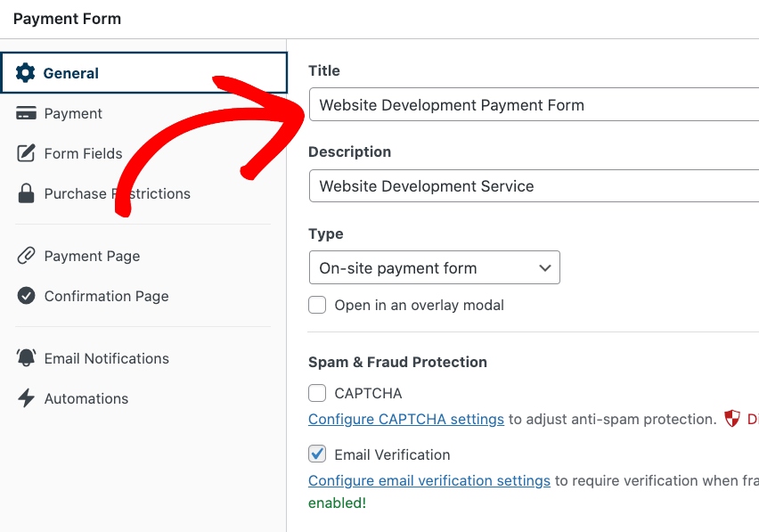Viewport: 759px width, 532px height.
Task: Click the Type dropdown chevron arrow
Action: (x=545, y=268)
